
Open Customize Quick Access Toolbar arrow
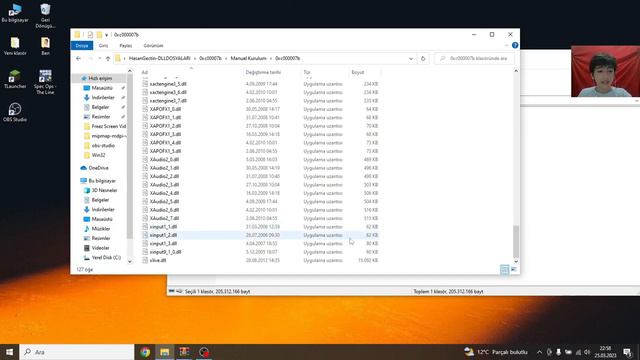point(107,35)
